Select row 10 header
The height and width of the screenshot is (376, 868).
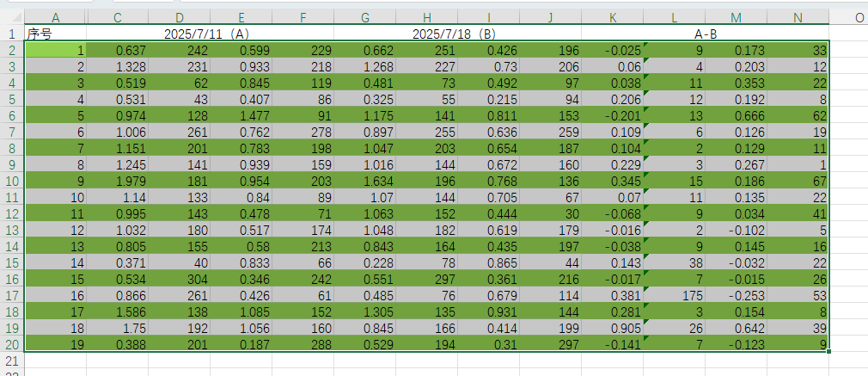click(12, 182)
